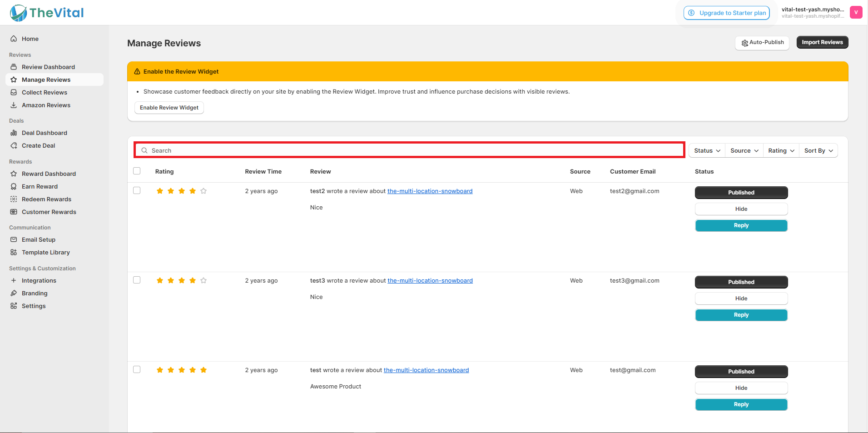The height and width of the screenshot is (433, 868).
Task: Focus the Search reviews input field
Action: click(x=409, y=150)
